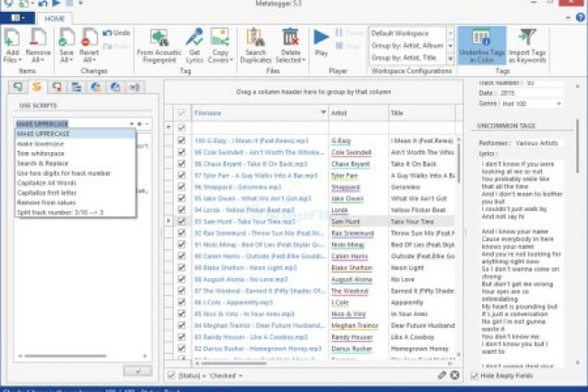Uncheck the Sheppard Geronimo row checkbox
Viewport: 588px width, 392px height.
182,186
